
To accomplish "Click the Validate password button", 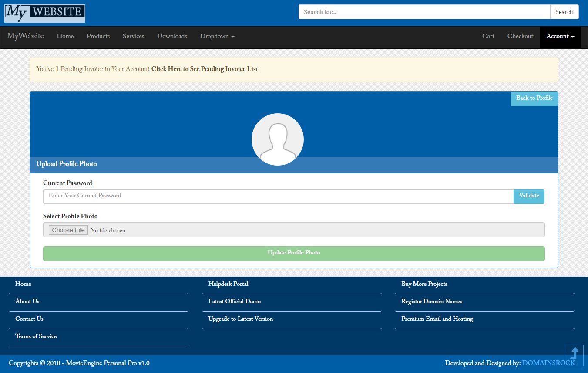I will [529, 196].
